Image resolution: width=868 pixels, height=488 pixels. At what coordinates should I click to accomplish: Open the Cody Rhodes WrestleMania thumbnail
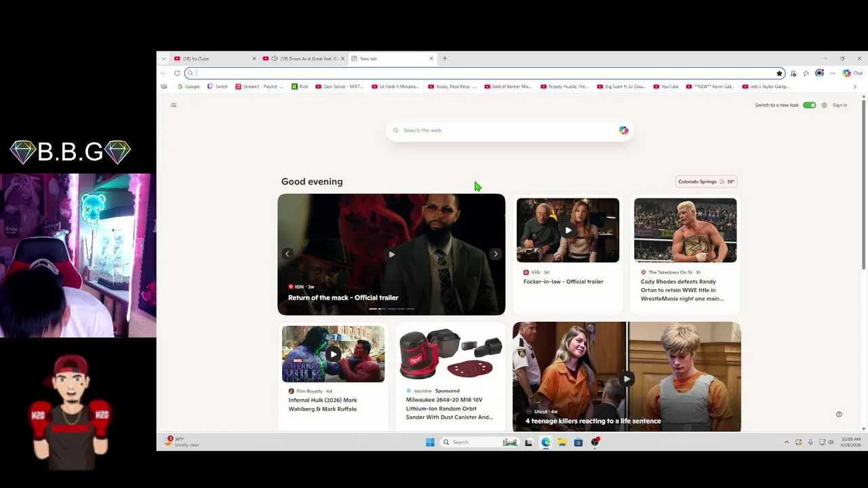tap(685, 230)
